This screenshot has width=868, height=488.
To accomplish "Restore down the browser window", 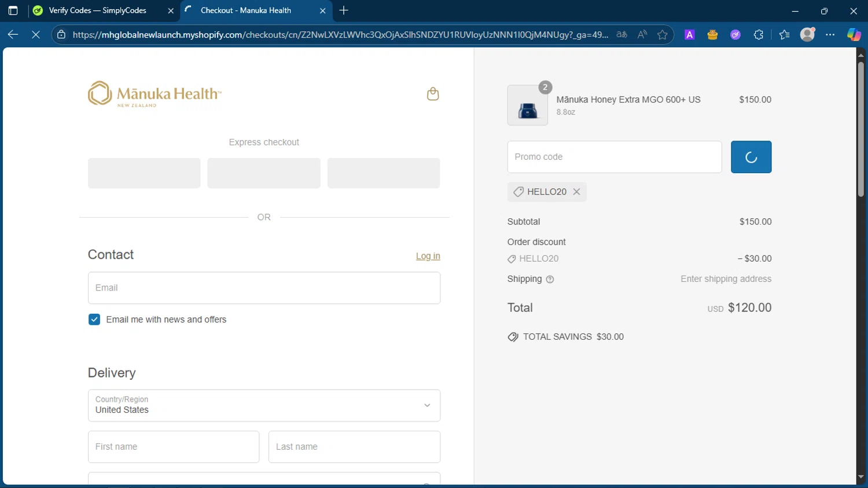I will pyautogui.click(x=824, y=10).
